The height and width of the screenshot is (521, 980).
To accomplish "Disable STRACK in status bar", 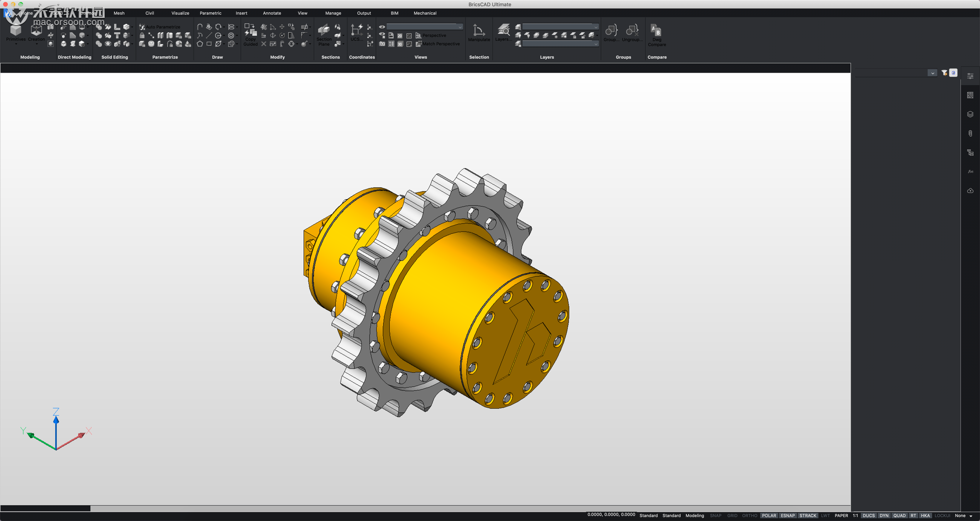I will click(808, 516).
